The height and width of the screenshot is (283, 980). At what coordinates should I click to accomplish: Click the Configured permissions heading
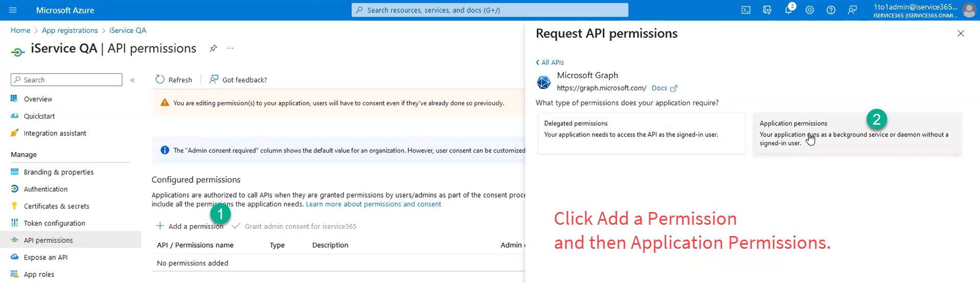click(x=196, y=180)
